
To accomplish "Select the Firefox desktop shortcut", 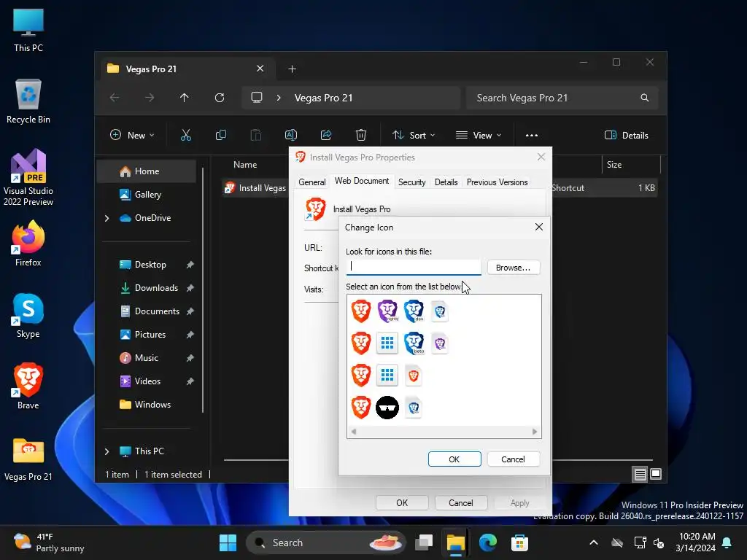I will (28, 244).
